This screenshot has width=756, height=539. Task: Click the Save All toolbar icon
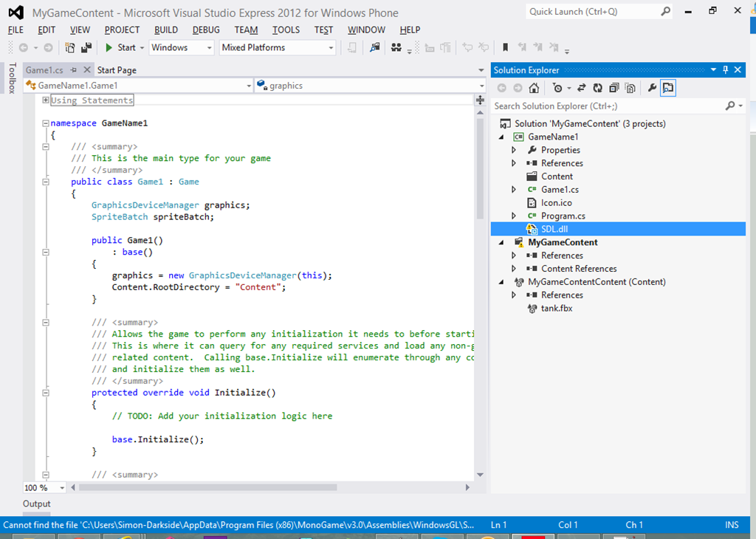[x=87, y=47]
